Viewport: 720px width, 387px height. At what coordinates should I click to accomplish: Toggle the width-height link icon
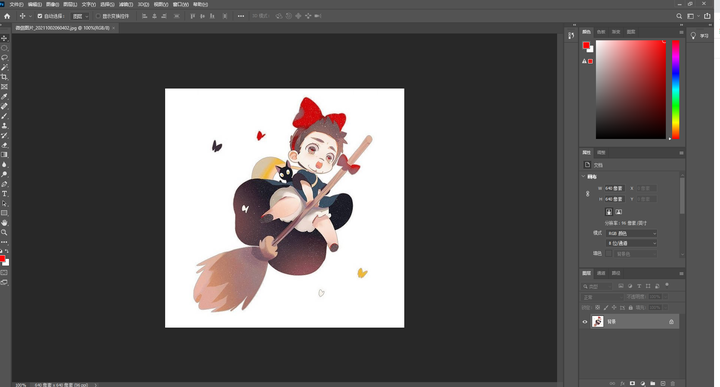(x=587, y=194)
